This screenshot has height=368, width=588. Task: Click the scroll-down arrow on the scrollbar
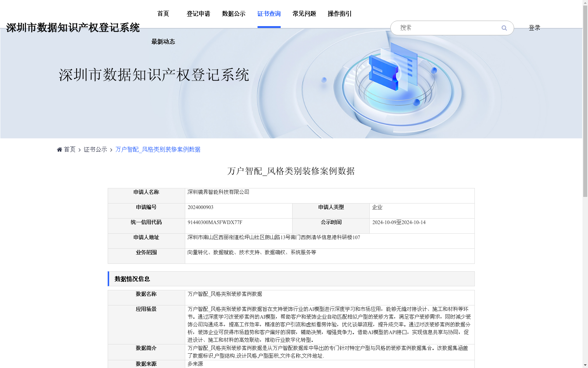click(x=585, y=365)
